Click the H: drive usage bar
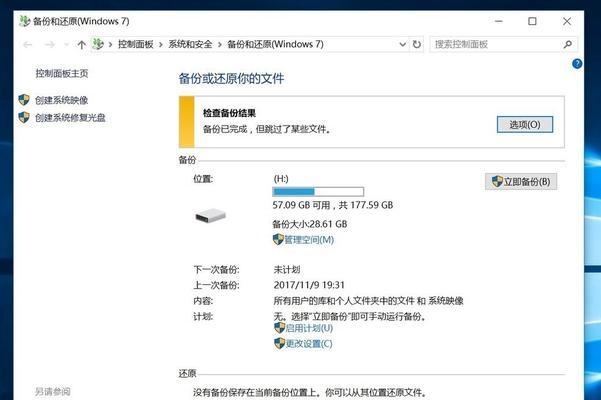 pyautogui.click(x=318, y=192)
